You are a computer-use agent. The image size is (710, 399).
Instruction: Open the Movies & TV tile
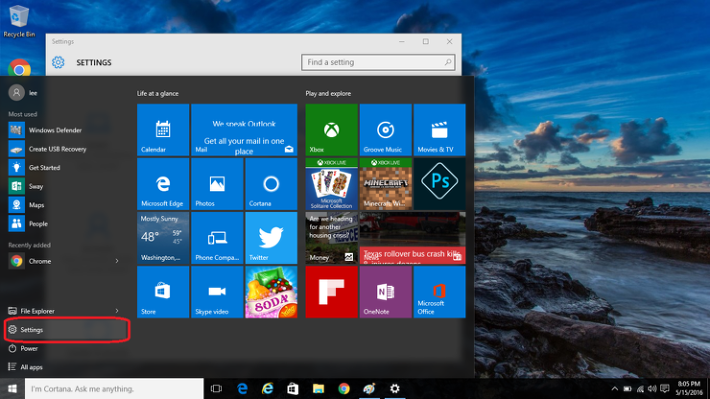click(440, 130)
